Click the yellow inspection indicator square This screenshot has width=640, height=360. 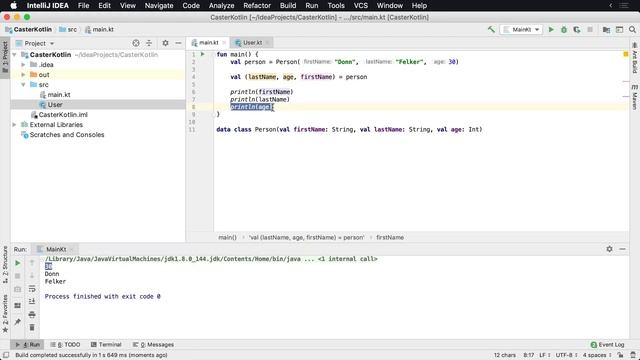click(x=626, y=54)
